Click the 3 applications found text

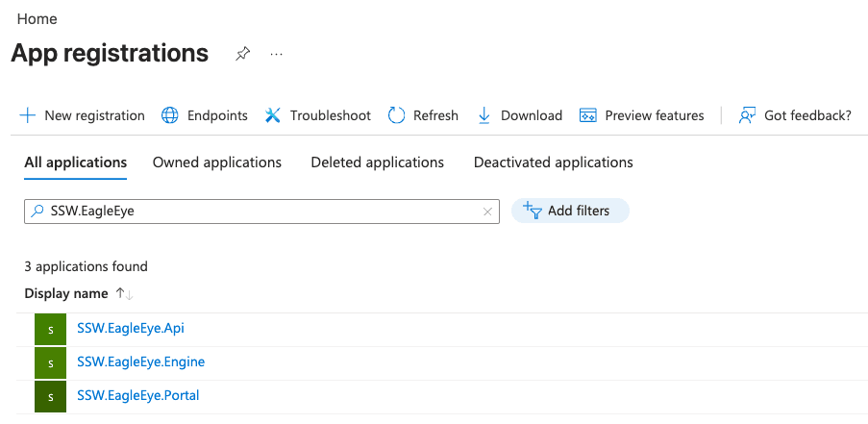click(86, 266)
